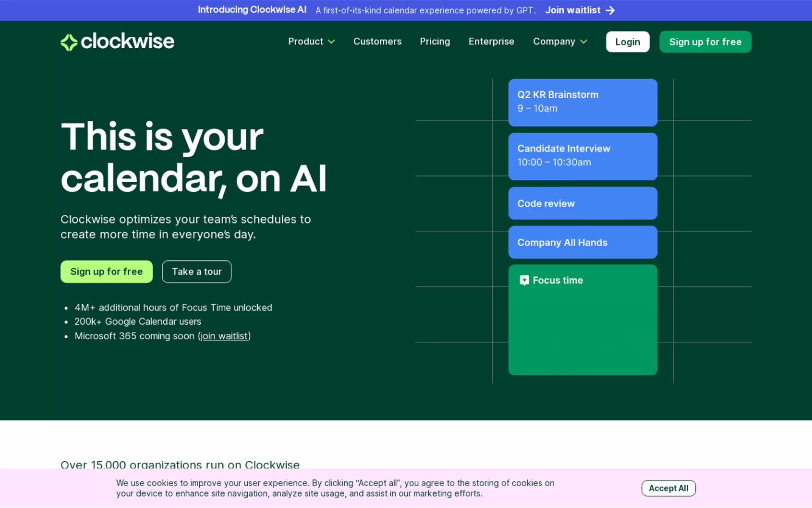Viewport: 812px width, 508px height.
Task: Click the Code review calendar block
Action: pyautogui.click(x=582, y=203)
